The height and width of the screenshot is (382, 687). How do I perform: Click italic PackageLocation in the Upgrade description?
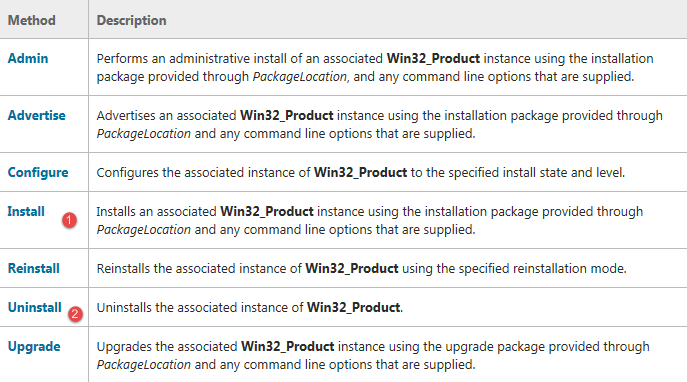pos(144,364)
